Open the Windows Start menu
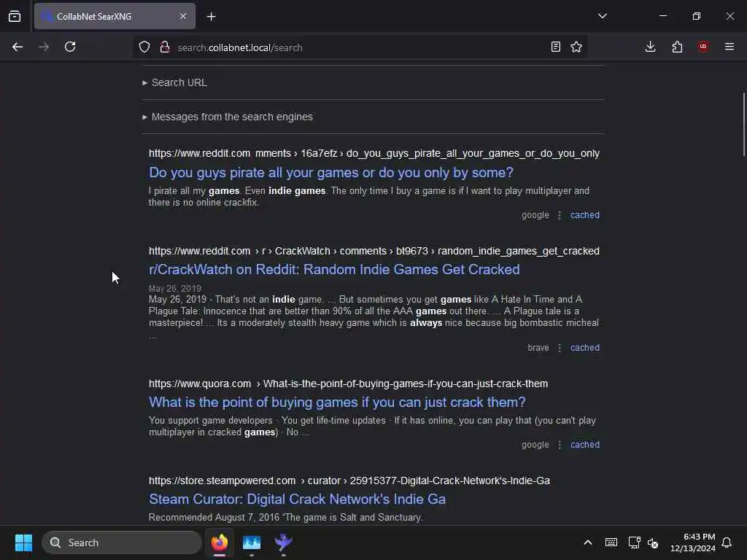The width and height of the screenshot is (747, 560). click(23, 542)
